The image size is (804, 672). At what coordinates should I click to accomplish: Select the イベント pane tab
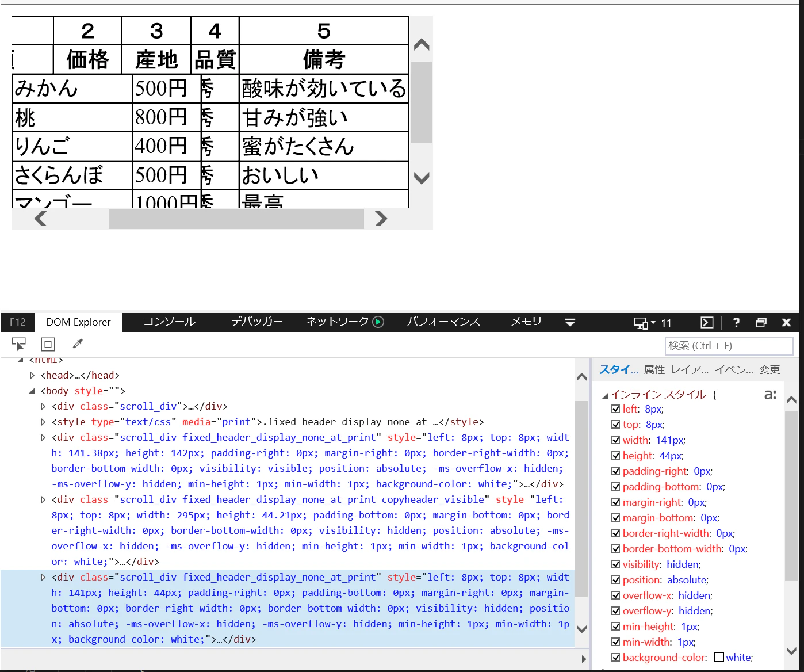pyautogui.click(x=734, y=370)
